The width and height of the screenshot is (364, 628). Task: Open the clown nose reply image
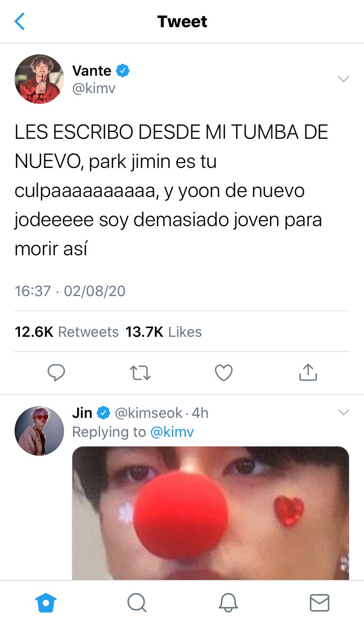click(211, 513)
